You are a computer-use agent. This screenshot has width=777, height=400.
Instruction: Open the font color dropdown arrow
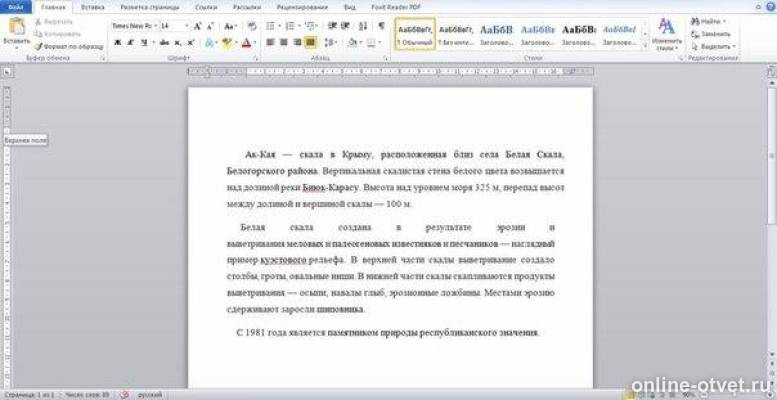(255, 43)
